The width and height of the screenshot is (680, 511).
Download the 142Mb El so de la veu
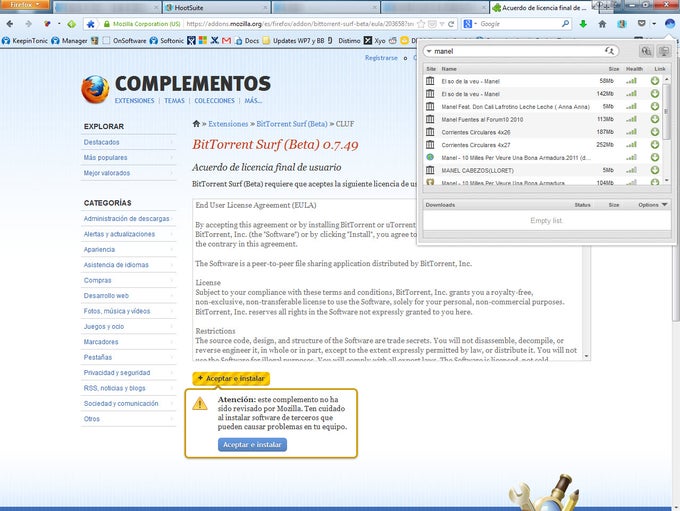point(655,93)
